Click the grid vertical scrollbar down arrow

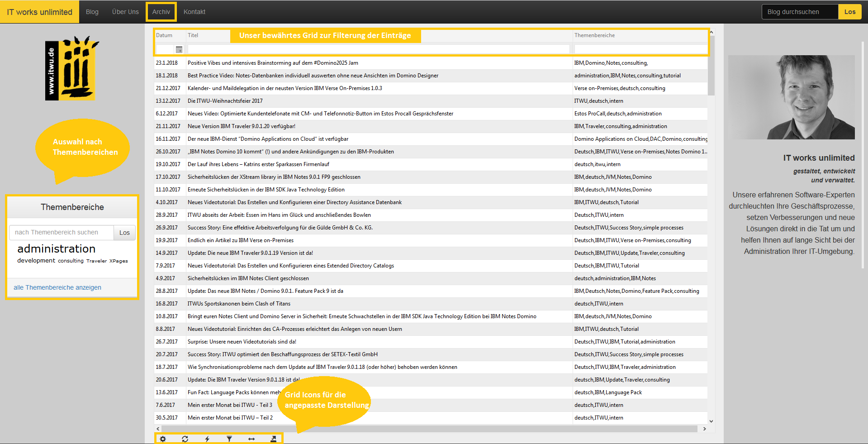(x=711, y=421)
